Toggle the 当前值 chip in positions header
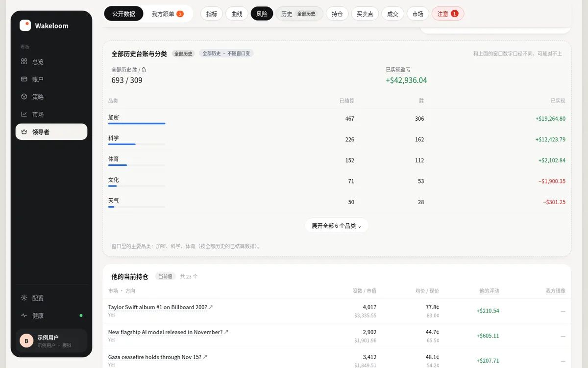This screenshot has height=368, width=588. (165, 276)
